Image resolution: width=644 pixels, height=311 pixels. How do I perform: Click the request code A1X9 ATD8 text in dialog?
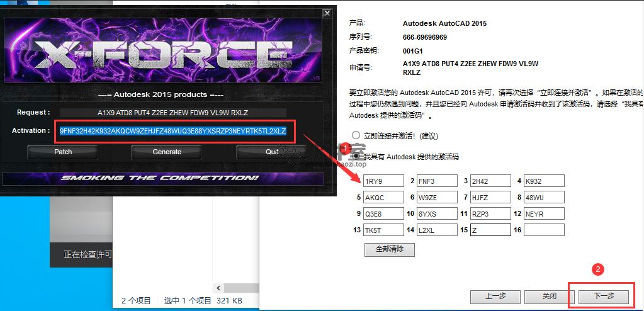click(470, 68)
